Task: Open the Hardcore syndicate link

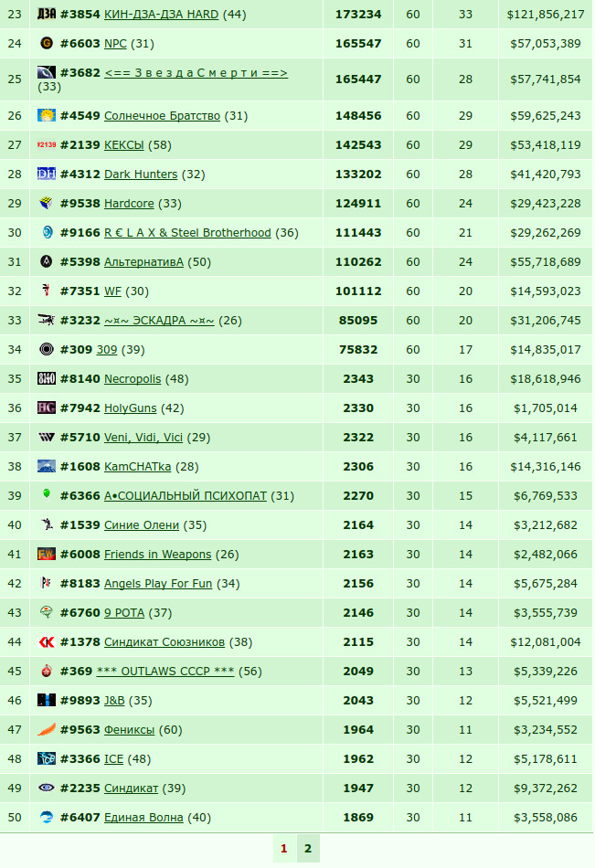Action: [129, 204]
